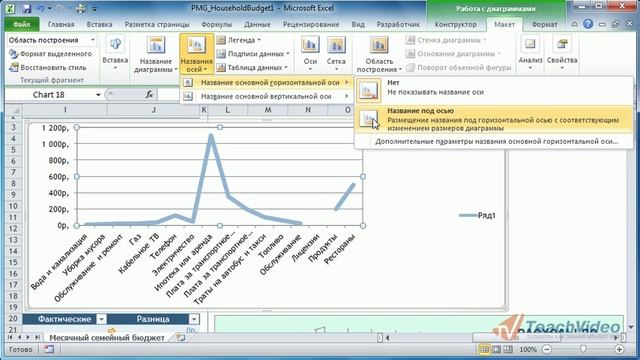
Task: Select the Месячный семейный бюджет sheet tab
Action: point(107,338)
